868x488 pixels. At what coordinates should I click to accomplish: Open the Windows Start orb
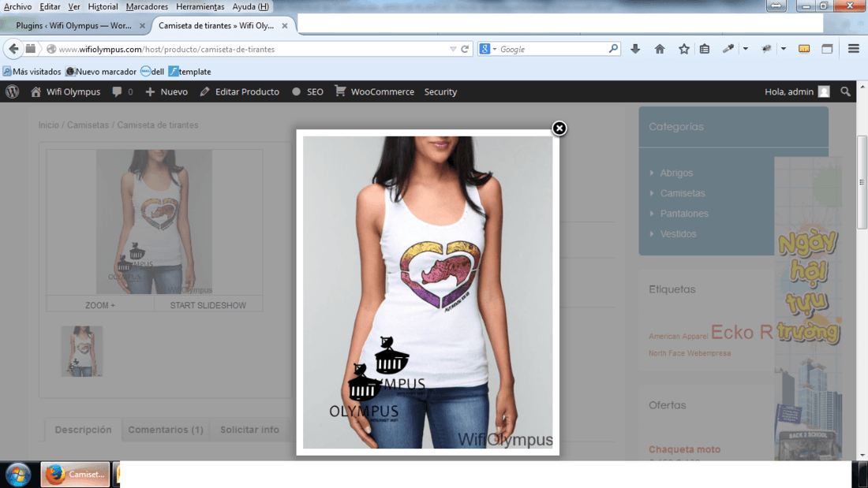17,475
